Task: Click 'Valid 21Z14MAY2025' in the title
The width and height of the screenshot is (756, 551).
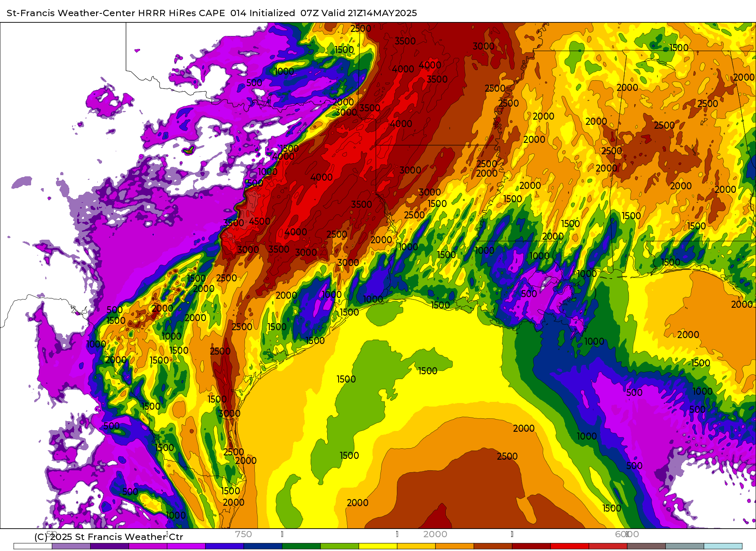Action: coord(369,13)
